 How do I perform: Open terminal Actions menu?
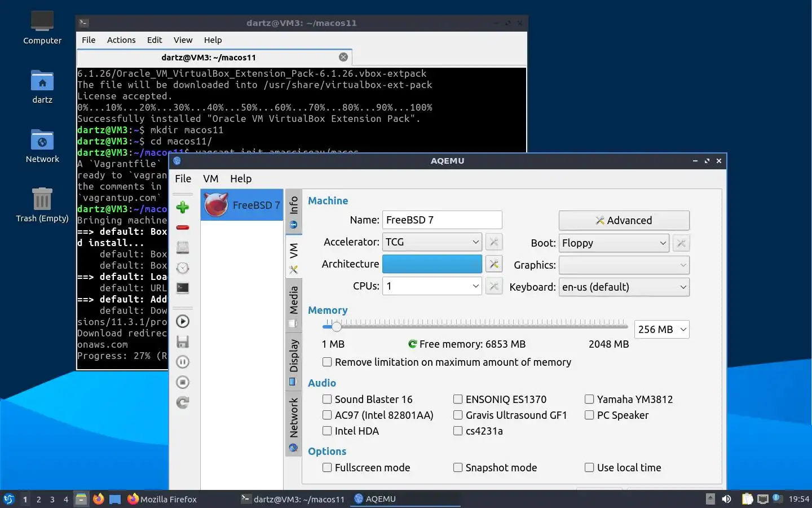tap(121, 40)
